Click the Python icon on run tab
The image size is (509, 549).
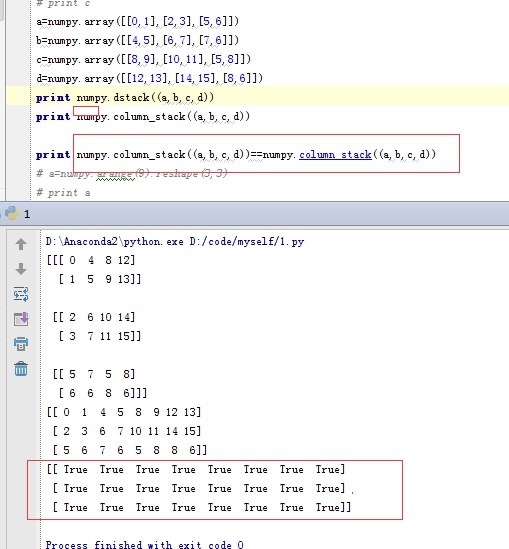[x=12, y=213]
